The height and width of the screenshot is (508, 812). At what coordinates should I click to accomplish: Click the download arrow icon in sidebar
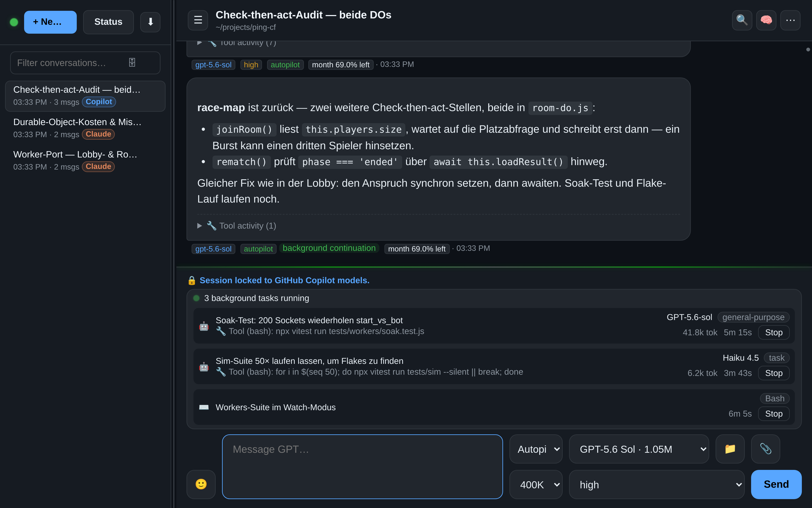tap(150, 22)
